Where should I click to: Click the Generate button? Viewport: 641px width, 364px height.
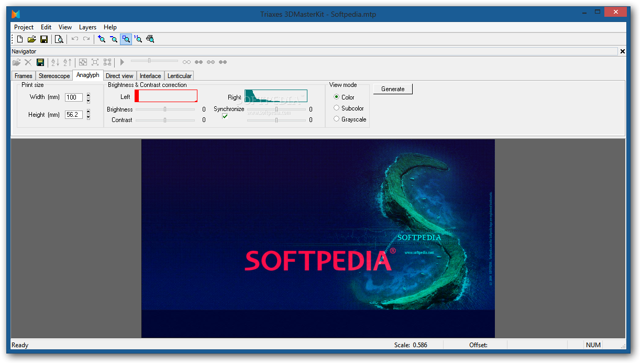(x=393, y=89)
